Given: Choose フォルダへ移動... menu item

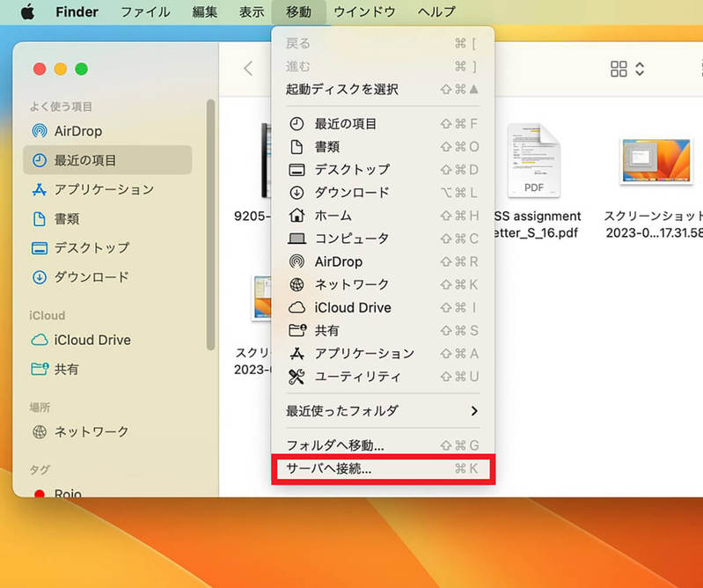Looking at the screenshot, I should (383, 445).
